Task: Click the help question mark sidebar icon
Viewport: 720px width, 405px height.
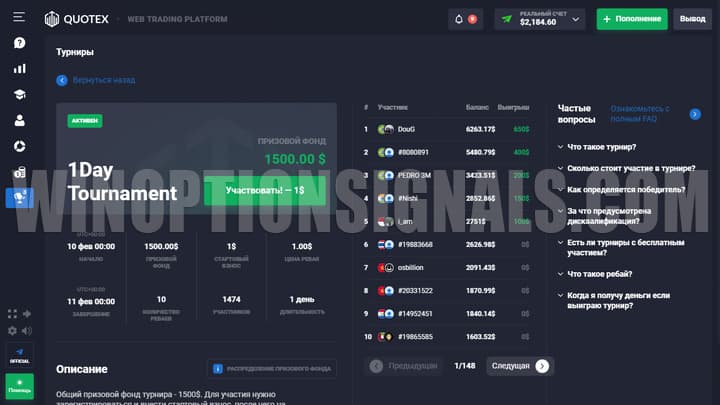Action: pos(19,43)
